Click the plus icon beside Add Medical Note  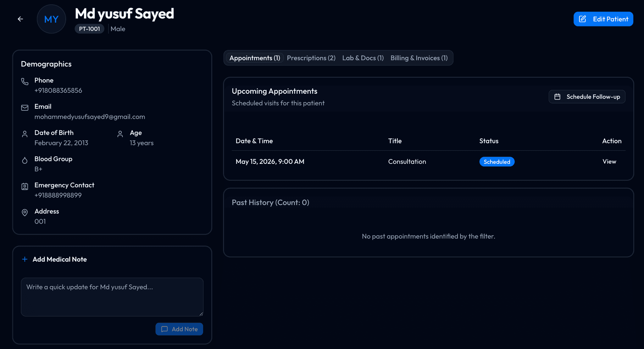pos(25,259)
